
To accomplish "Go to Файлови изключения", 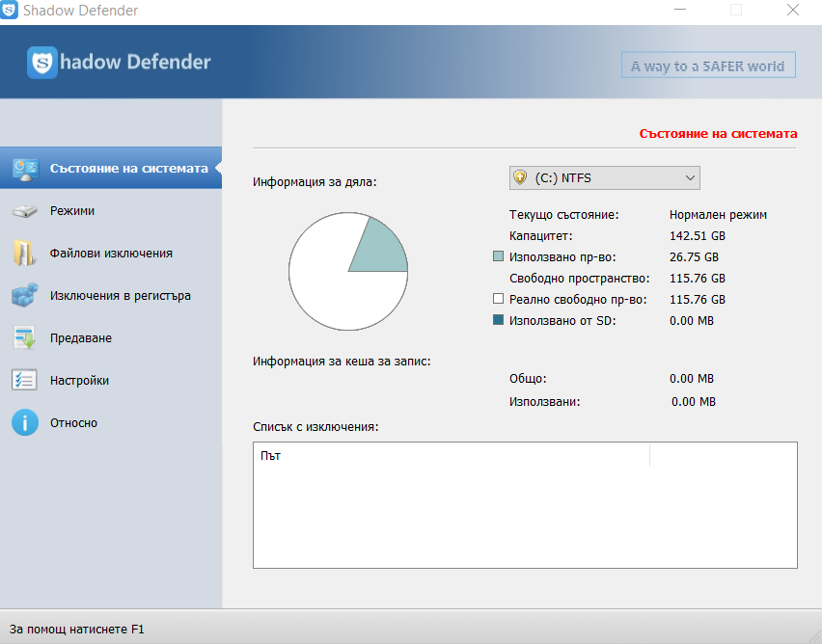I will click(x=111, y=254).
